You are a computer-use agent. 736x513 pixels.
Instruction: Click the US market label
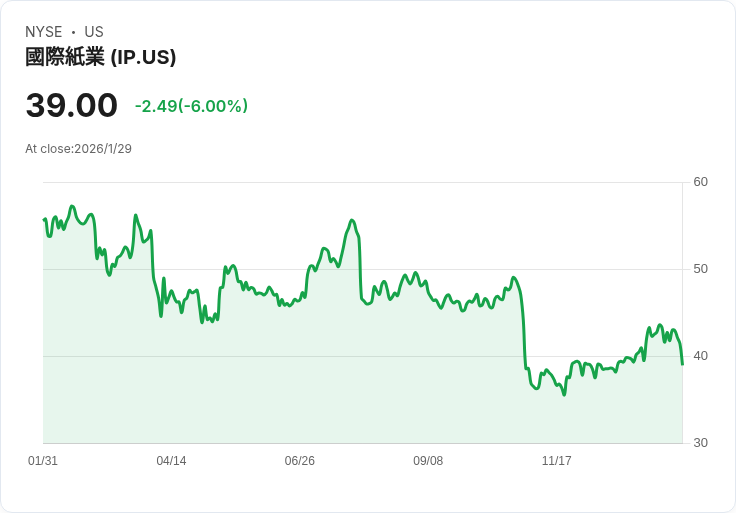coord(94,32)
